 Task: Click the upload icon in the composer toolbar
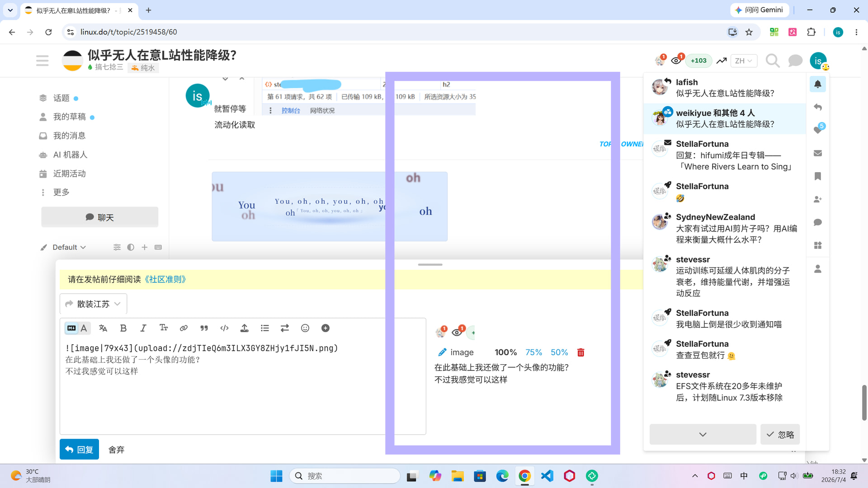point(244,328)
